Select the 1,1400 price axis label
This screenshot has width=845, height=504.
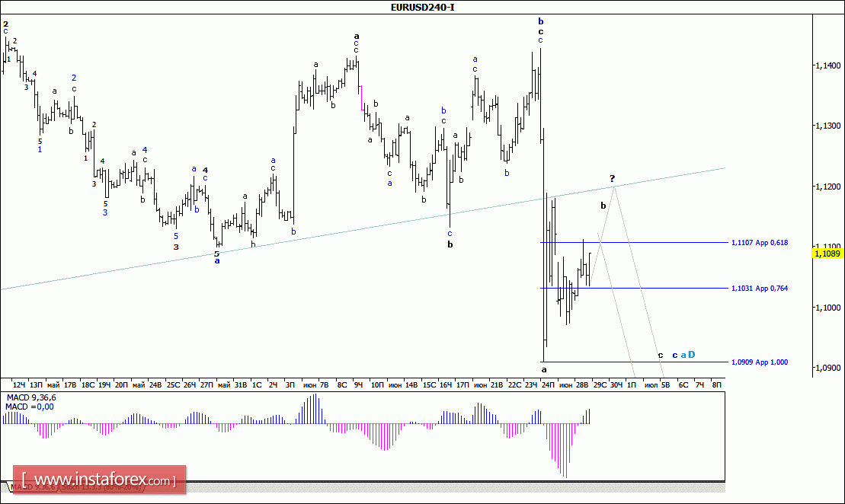[827, 65]
